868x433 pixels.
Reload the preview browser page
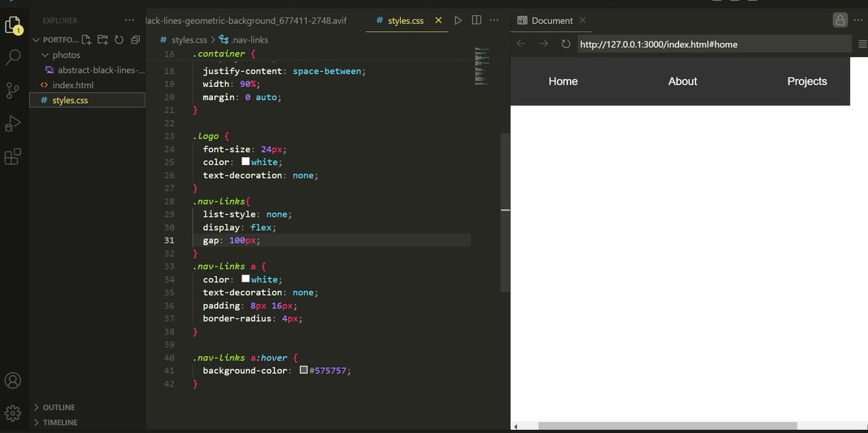pos(566,44)
